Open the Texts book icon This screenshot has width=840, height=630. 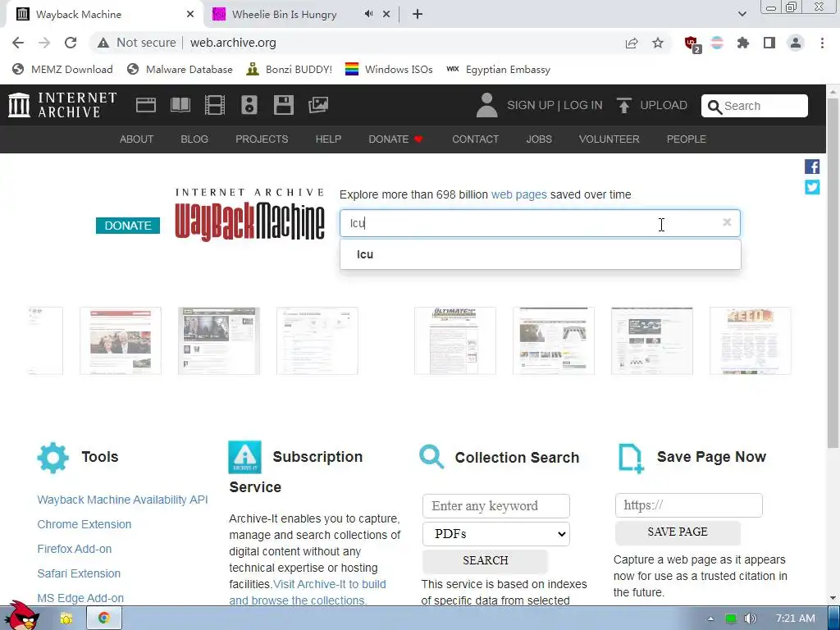[180, 105]
